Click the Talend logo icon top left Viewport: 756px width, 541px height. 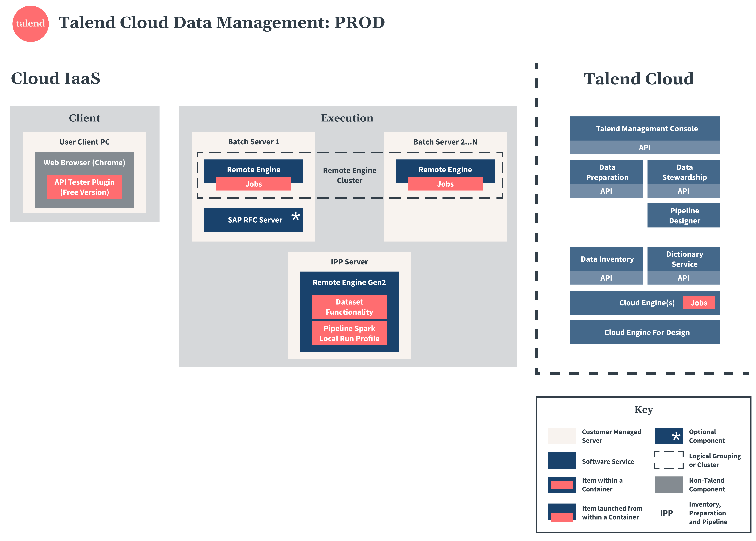pyautogui.click(x=23, y=23)
